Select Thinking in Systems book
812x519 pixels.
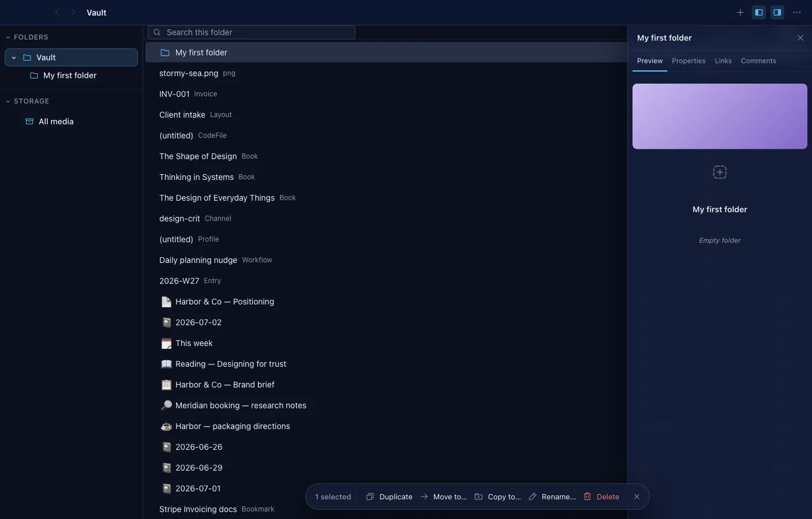[x=386, y=177]
